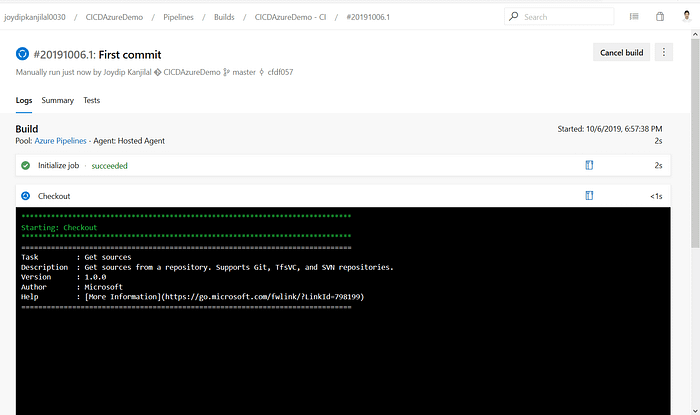Click the 'First commit' build title
700x415 pixels.
(130, 54)
